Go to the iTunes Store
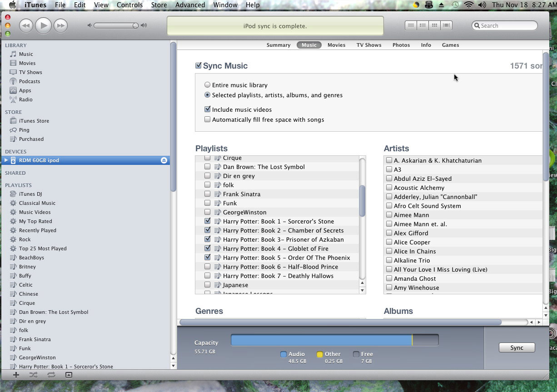Screen dimensions: 557x392 (x=34, y=121)
